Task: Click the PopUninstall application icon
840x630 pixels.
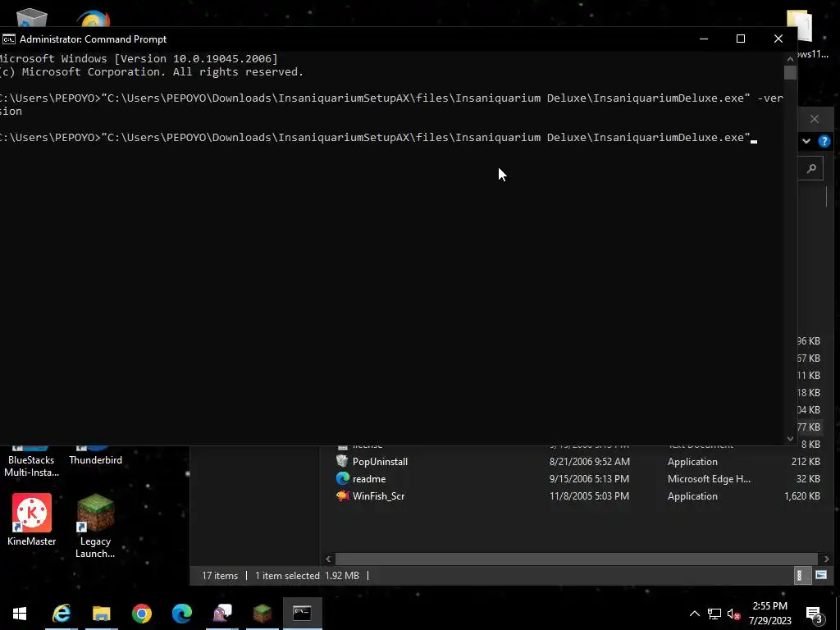Action: pyautogui.click(x=342, y=461)
